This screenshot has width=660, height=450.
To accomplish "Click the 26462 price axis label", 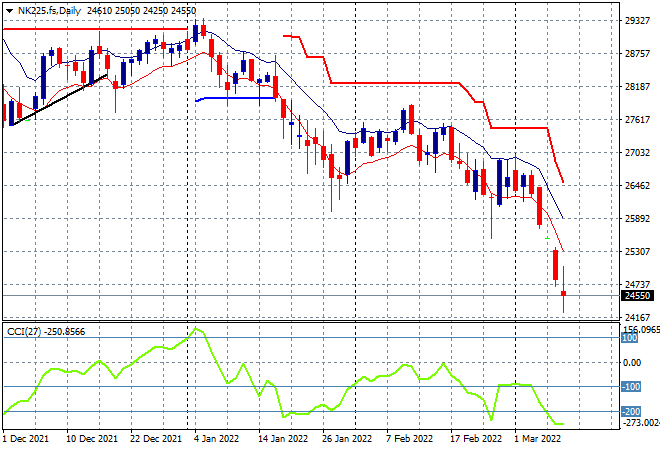I will click(637, 186).
